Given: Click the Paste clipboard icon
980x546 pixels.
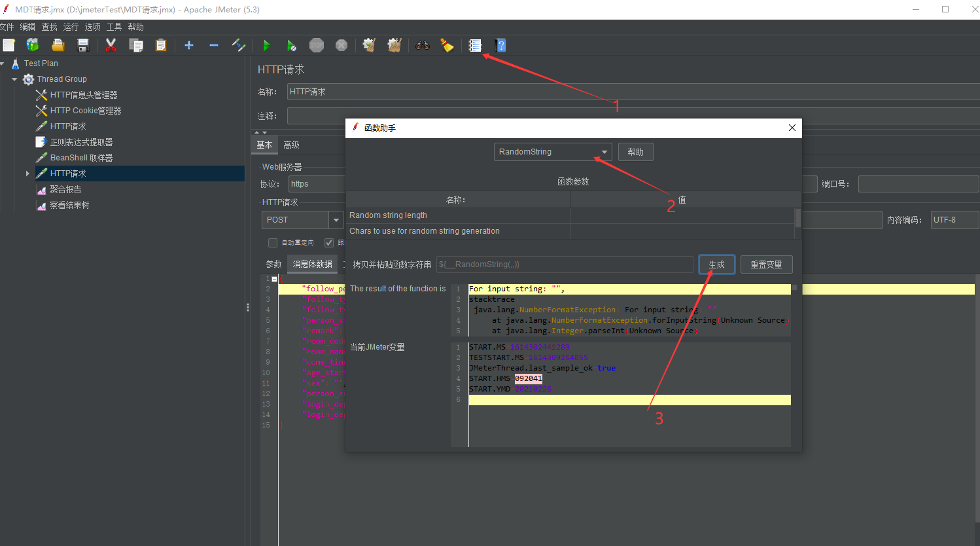Looking at the screenshot, I should pos(161,45).
